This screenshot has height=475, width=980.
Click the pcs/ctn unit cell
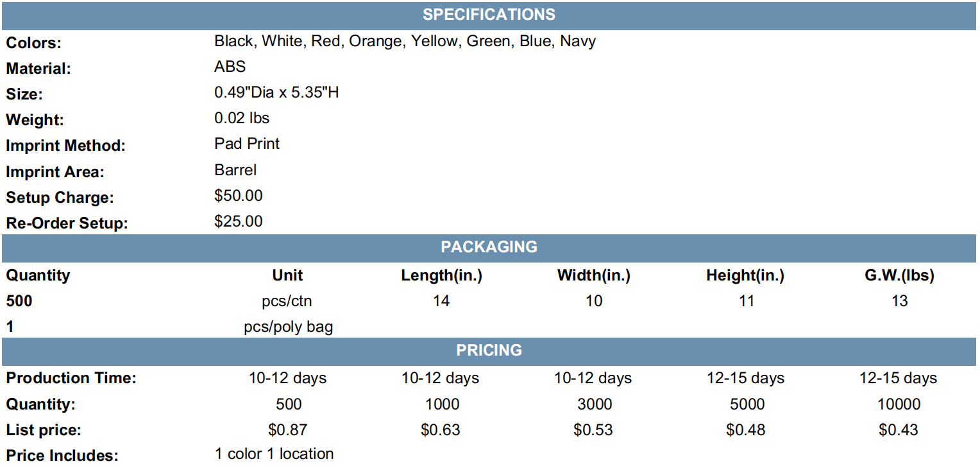pyautogui.click(x=288, y=301)
